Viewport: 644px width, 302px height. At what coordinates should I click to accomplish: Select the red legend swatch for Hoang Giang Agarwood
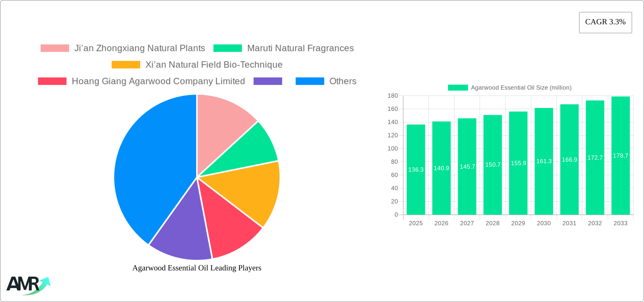(x=52, y=81)
